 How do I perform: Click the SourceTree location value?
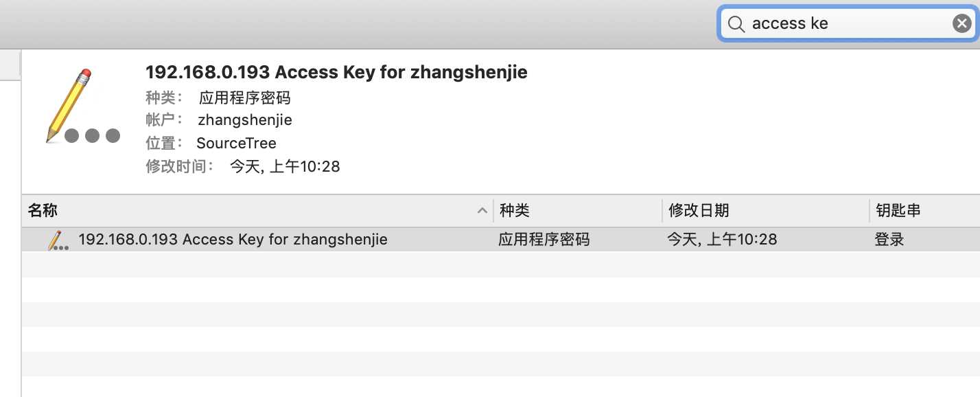click(236, 144)
